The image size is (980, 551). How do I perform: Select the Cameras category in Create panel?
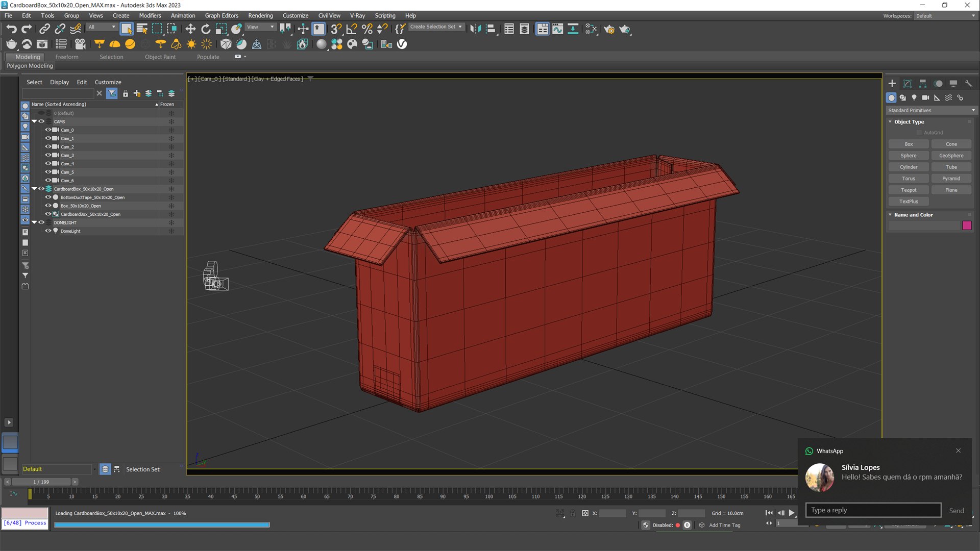click(925, 97)
